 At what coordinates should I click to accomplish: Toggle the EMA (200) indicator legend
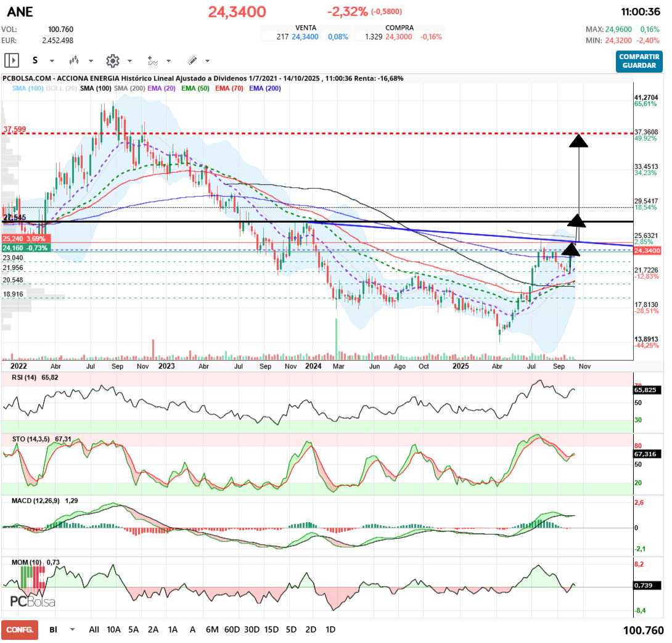pos(264,89)
